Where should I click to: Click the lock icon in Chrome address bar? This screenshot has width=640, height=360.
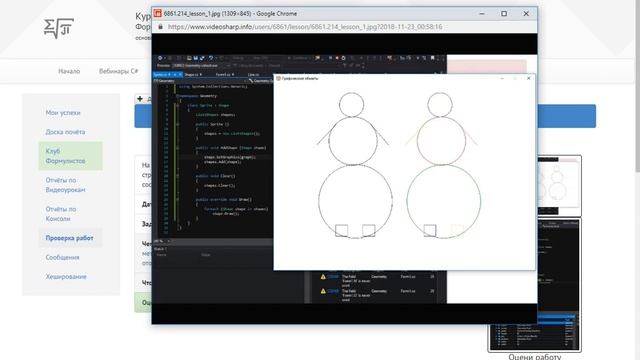[160, 27]
